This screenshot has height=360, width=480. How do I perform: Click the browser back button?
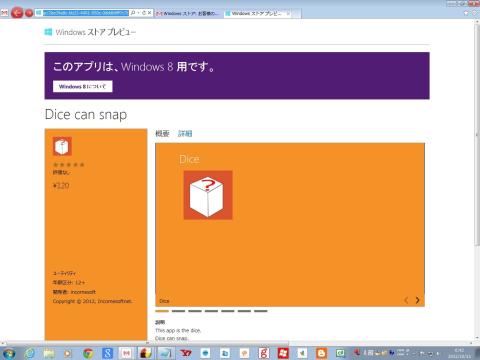click(x=17, y=13)
